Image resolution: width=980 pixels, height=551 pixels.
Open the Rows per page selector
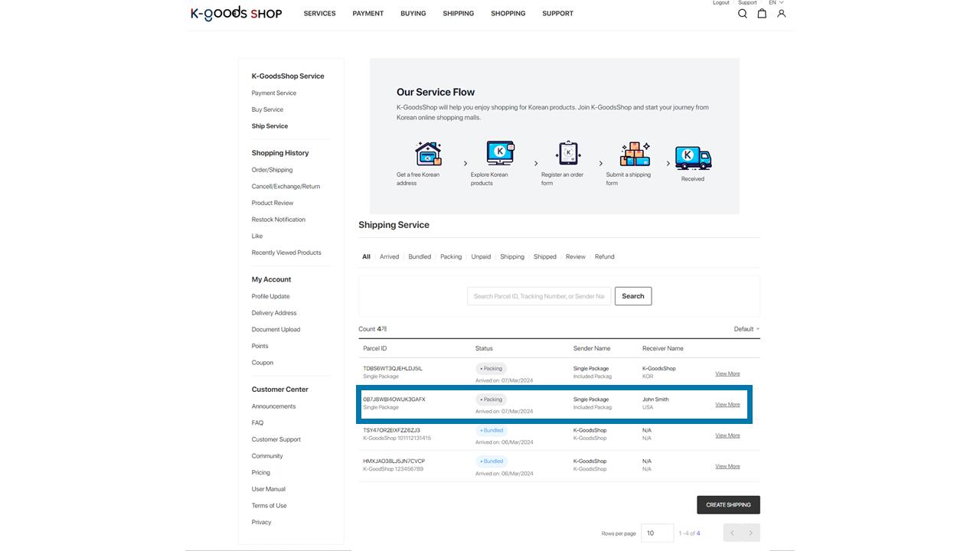pos(658,533)
